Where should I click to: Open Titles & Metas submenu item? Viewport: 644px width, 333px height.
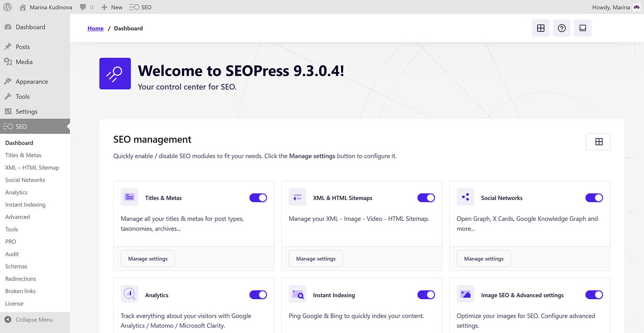point(23,155)
